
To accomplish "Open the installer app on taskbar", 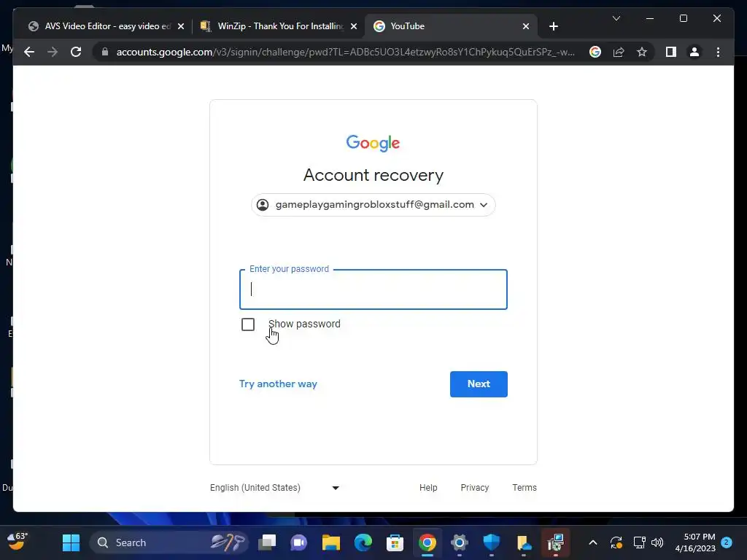I will (555, 542).
